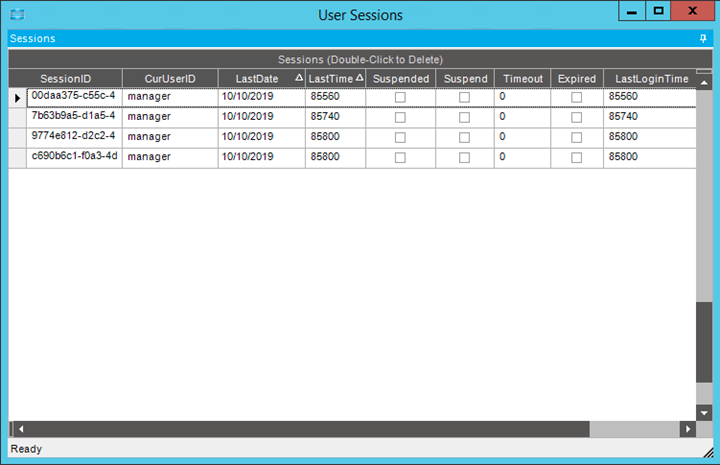The image size is (720, 465).
Task: Click the Sessions panel title bar
Action: point(360,39)
